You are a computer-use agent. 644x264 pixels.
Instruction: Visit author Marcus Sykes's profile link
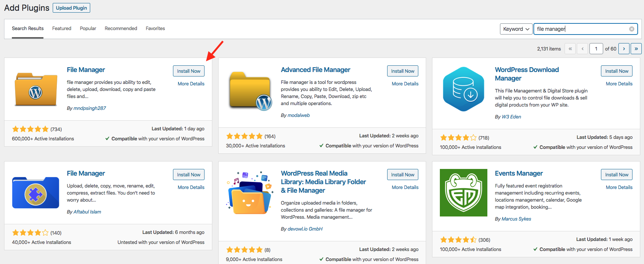(516, 219)
